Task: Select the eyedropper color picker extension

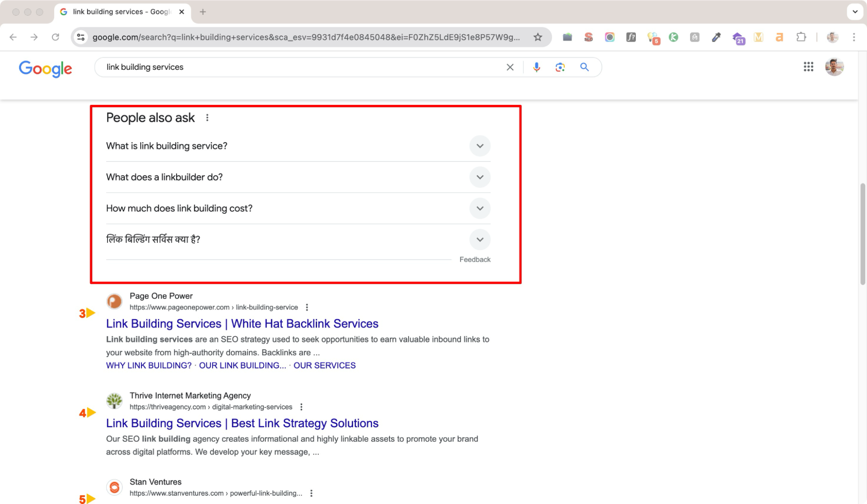Action: (x=716, y=37)
